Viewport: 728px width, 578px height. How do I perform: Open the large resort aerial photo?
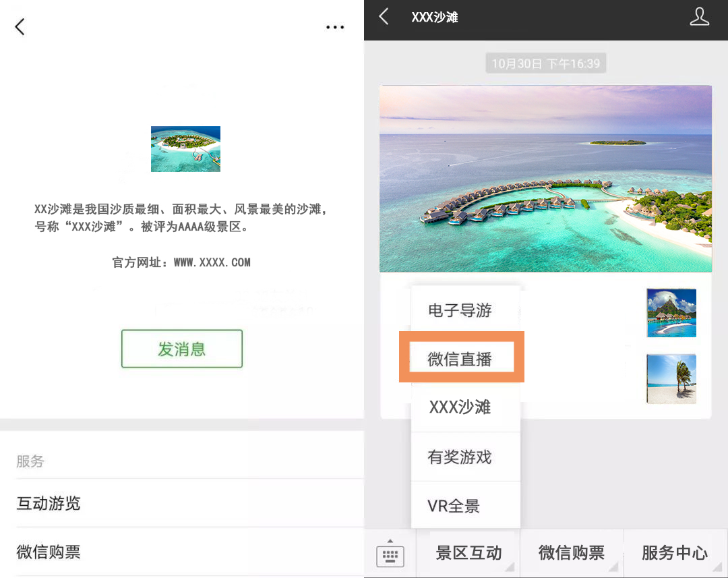(x=545, y=179)
